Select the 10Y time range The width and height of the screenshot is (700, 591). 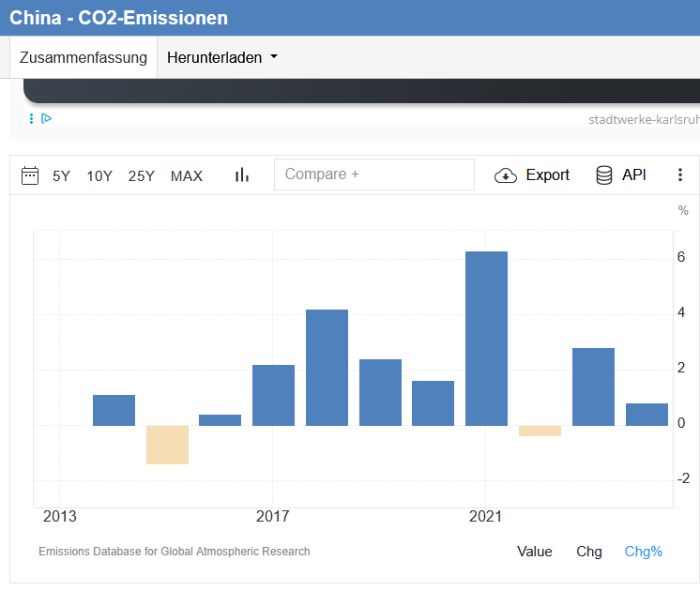click(x=99, y=176)
